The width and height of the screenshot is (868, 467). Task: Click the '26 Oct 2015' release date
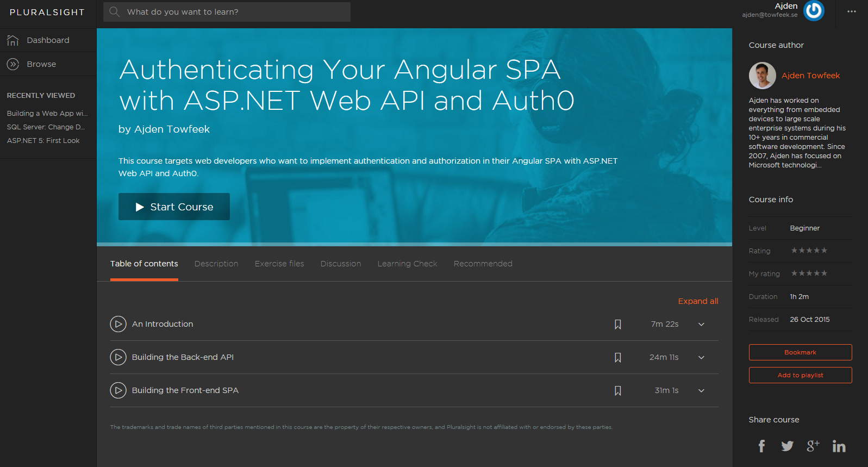coord(809,320)
